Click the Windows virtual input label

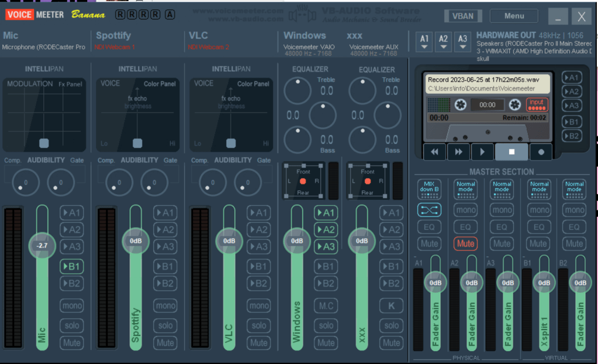click(305, 36)
